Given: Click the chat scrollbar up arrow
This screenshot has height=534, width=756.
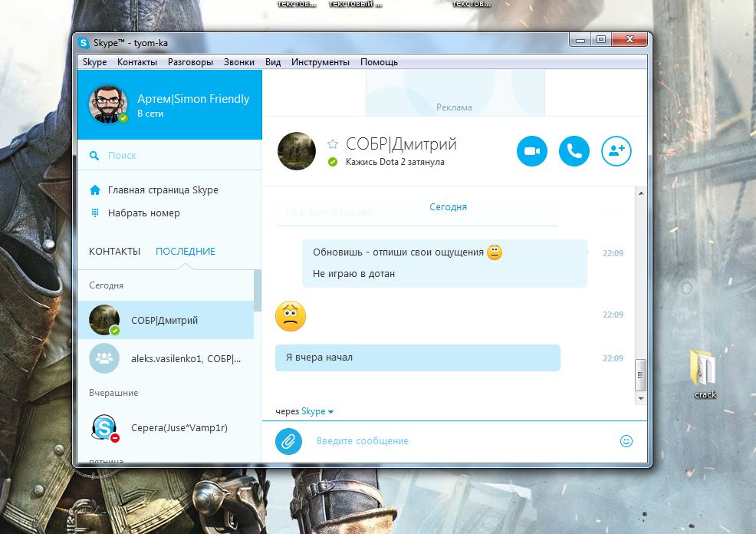Looking at the screenshot, I should click(641, 193).
